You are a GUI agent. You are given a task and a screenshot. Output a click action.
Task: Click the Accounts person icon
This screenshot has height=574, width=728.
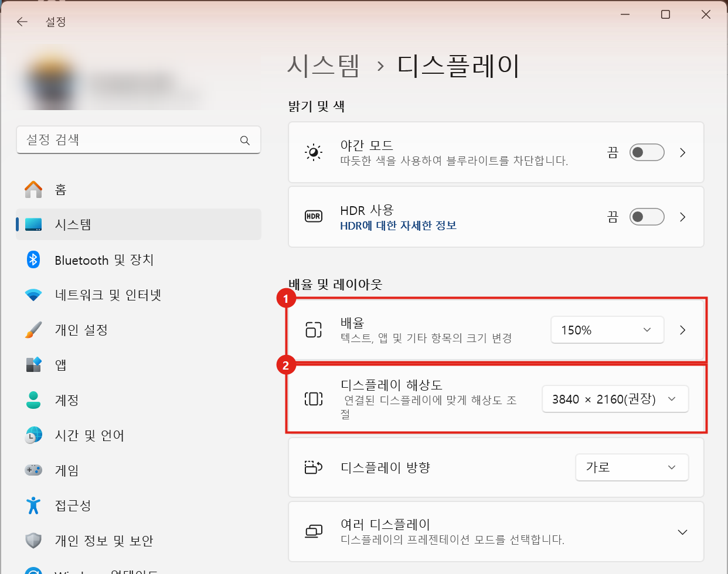coord(33,400)
